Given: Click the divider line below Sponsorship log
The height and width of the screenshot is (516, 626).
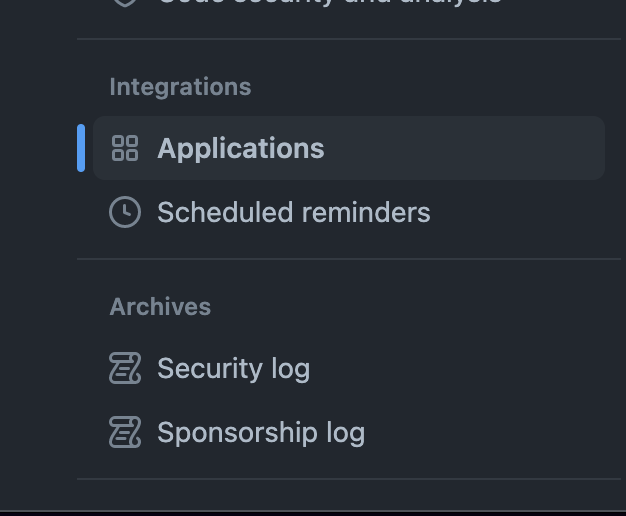Looking at the screenshot, I should click(x=348, y=479).
